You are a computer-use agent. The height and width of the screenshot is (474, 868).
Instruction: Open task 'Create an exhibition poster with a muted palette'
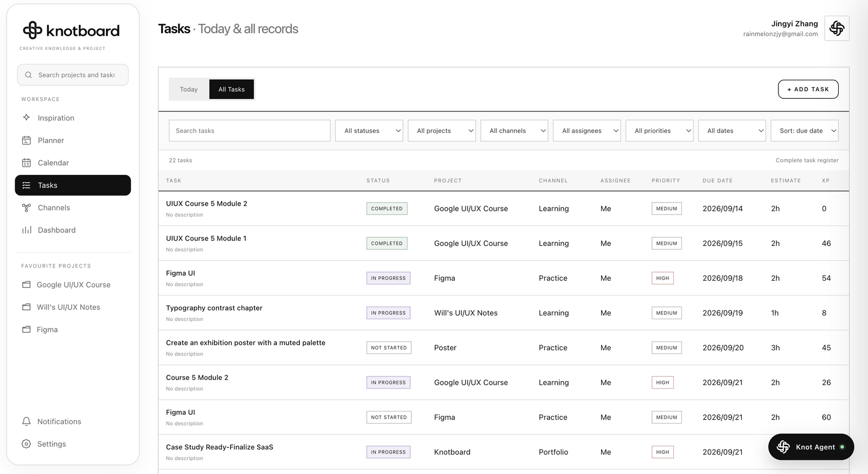pyautogui.click(x=246, y=343)
